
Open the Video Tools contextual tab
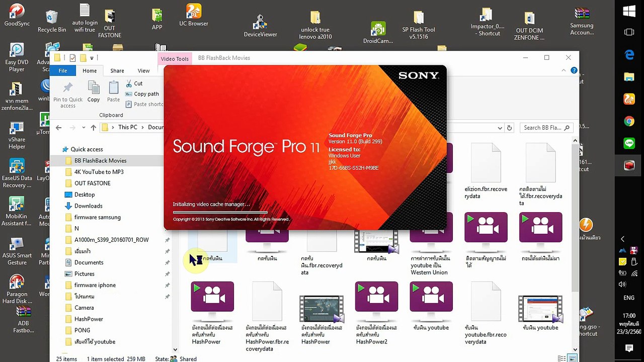pyautogui.click(x=175, y=59)
